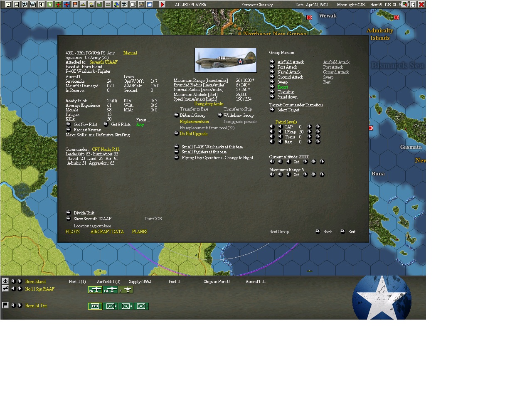Click 'Select Target'

tap(272, 110)
